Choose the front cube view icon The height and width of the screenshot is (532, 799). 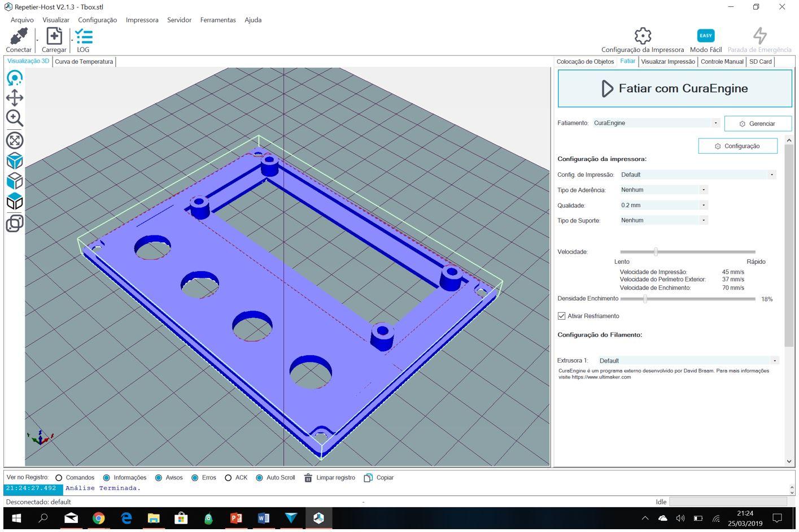click(x=15, y=181)
